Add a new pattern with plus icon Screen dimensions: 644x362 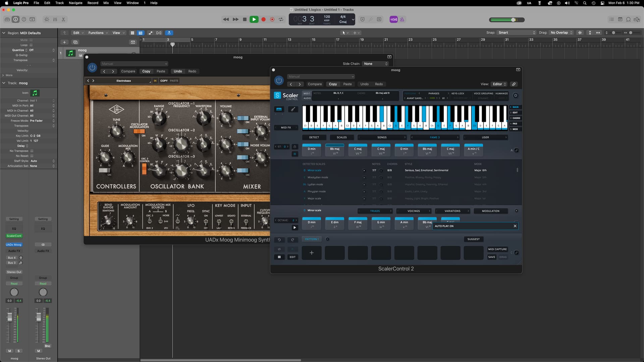coord(328,239)
